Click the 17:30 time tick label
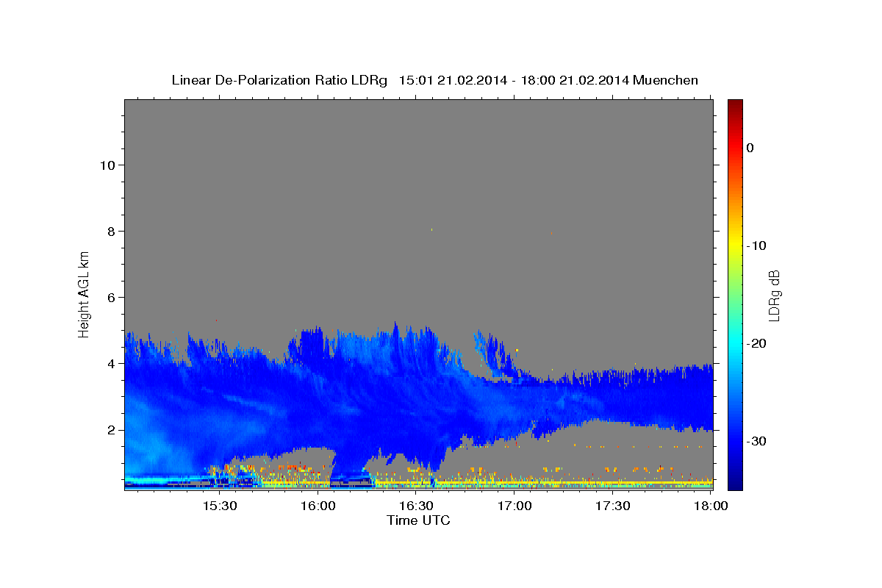 coord(612,506)
